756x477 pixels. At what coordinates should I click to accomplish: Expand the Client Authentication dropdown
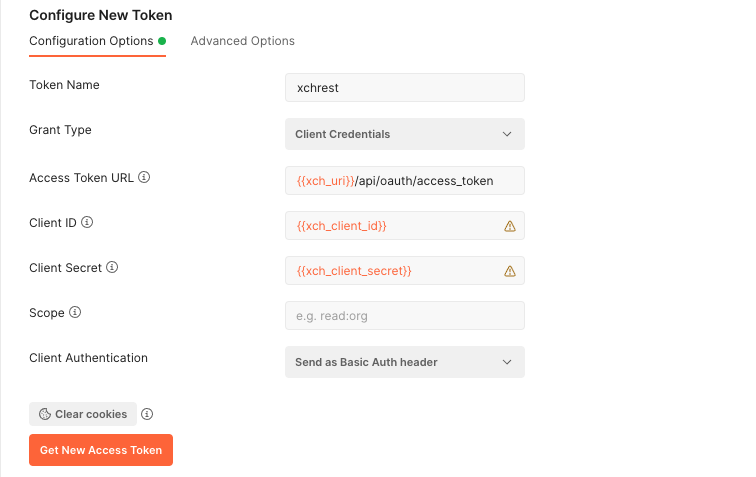[404, 362]
